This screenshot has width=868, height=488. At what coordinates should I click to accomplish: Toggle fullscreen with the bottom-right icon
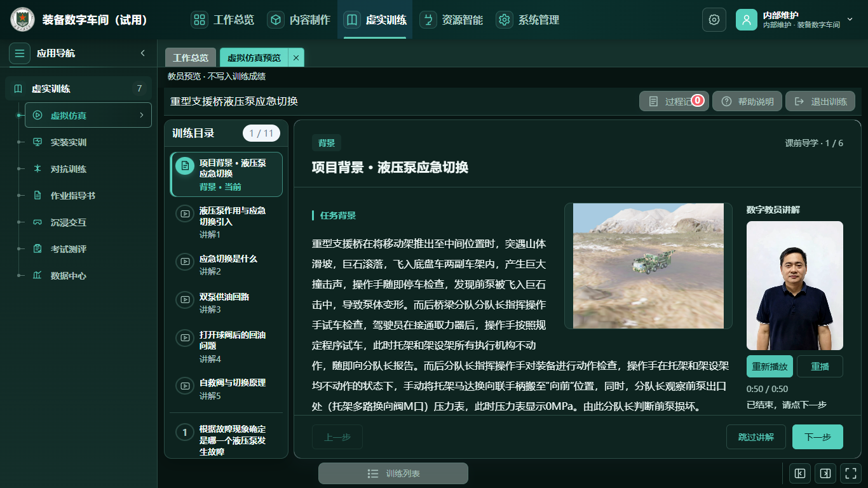(x=850, y=473)
